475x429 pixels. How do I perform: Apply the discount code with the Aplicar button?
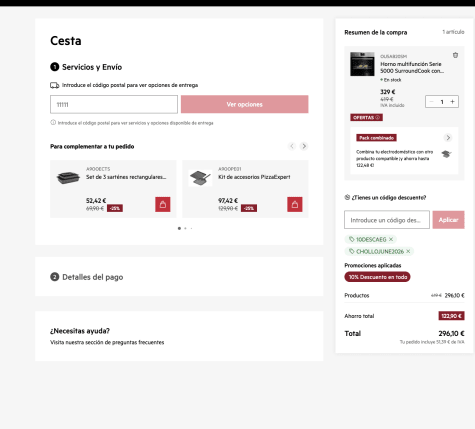click(448, 220)
